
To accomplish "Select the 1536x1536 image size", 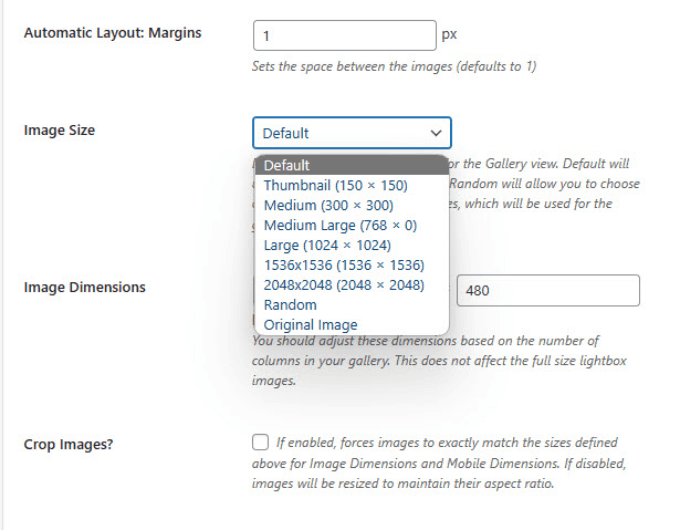I will pyautogui.click(x=344, y=265).
